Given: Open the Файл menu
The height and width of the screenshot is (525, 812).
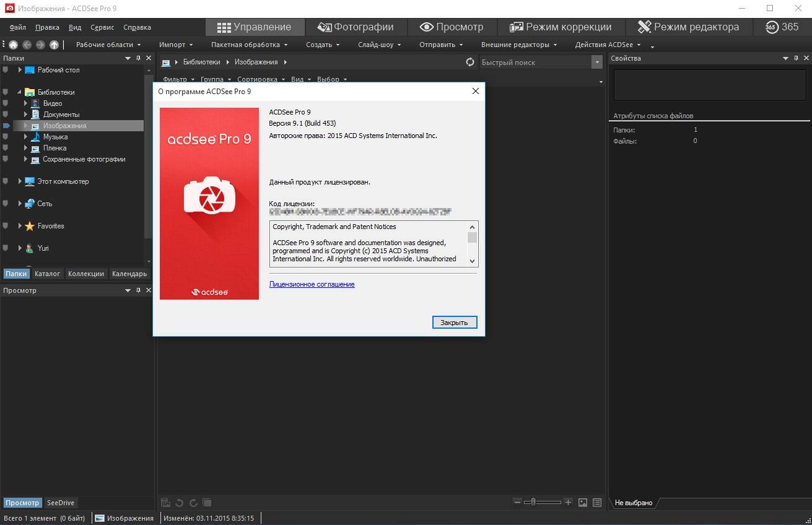Looking at the screenshot, I should [18, 27].
